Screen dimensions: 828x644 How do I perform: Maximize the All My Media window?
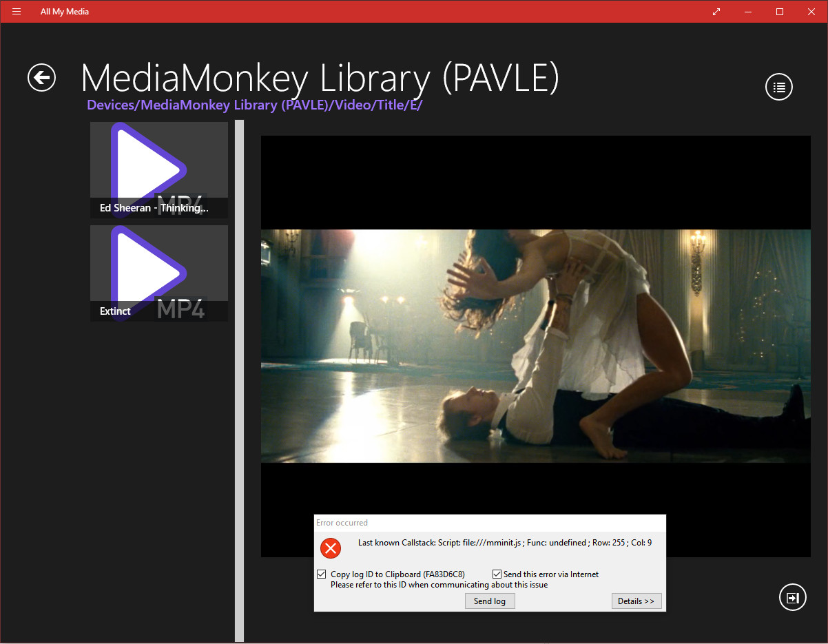pos(780,12)
